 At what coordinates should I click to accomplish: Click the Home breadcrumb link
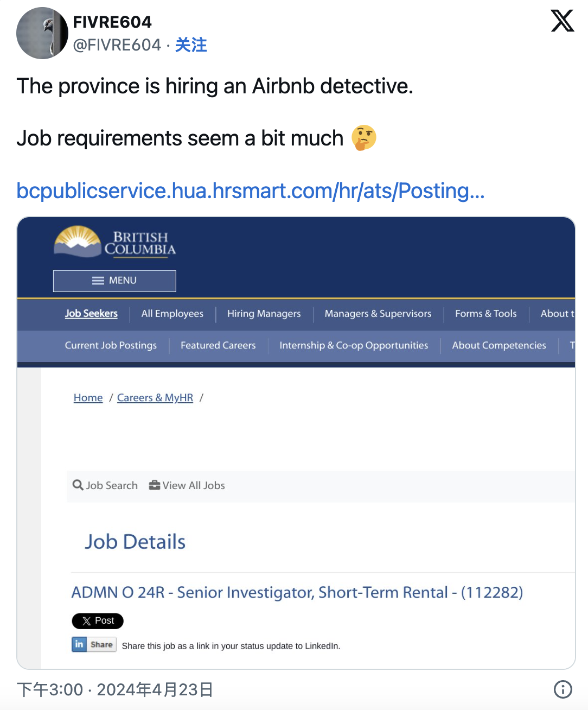click(88, 398)
